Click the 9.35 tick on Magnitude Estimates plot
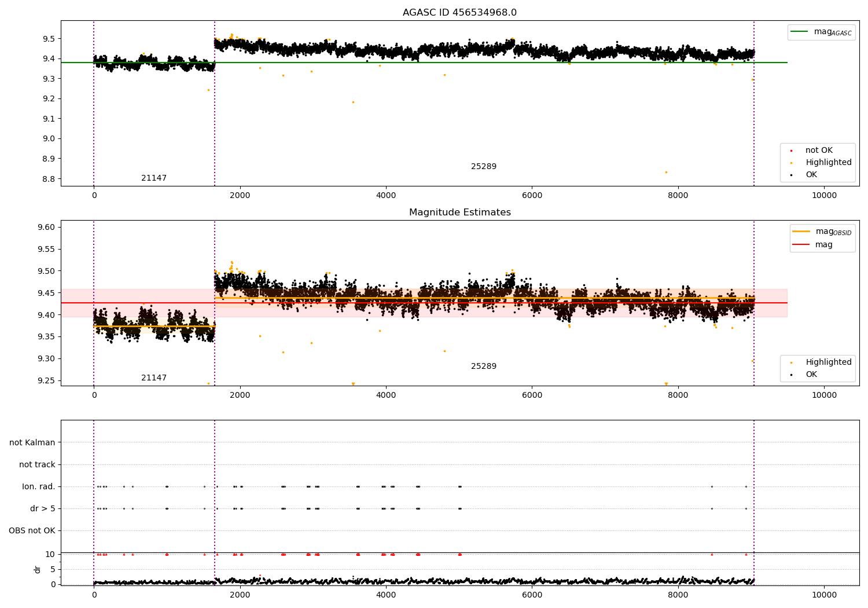 (47, 336)
